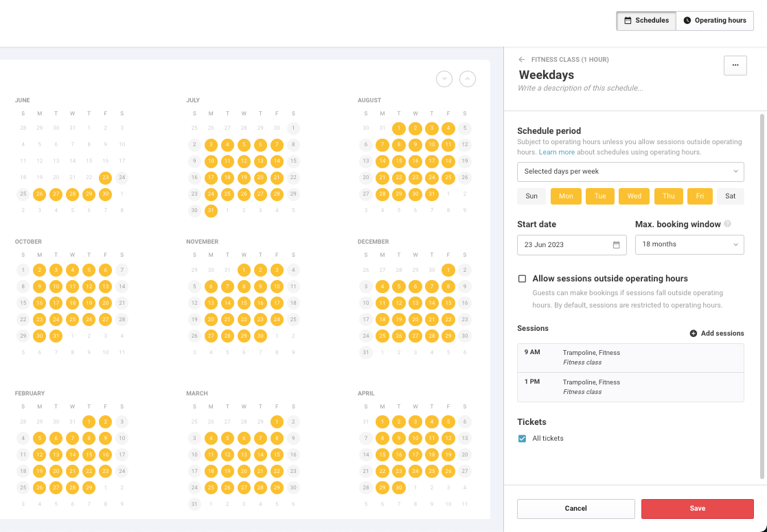Enable Allow sessions outside operating hours
This screenshot has width=767, height=532.
(523, 279)
